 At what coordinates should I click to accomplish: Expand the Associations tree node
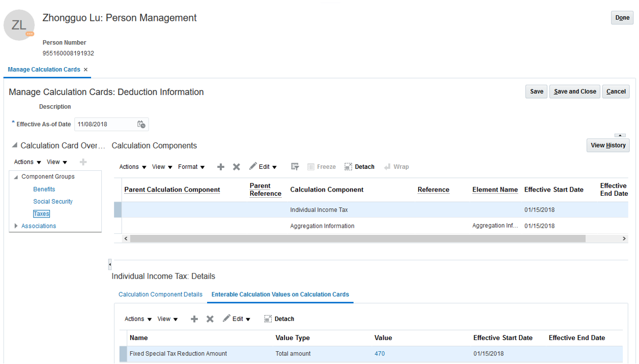click(x=16, y=226)
